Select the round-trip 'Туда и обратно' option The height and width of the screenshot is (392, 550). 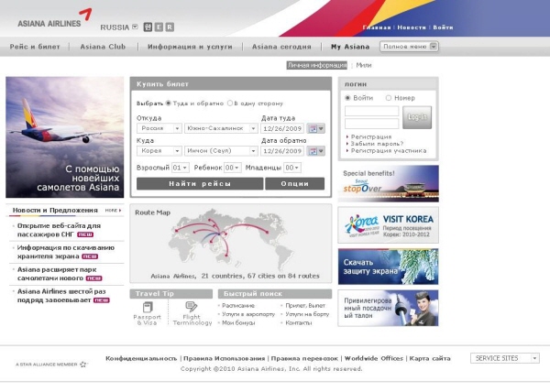point(169,103)
